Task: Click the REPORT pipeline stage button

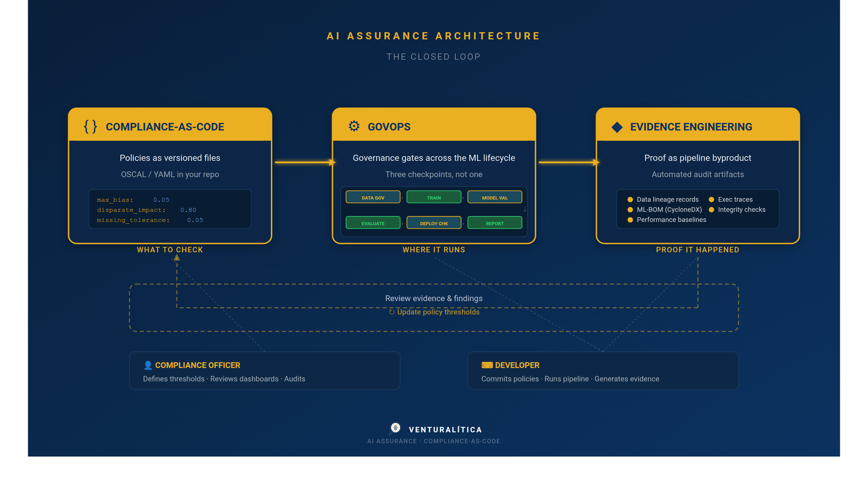Action: pyautogui.click(x=494, y=223)
